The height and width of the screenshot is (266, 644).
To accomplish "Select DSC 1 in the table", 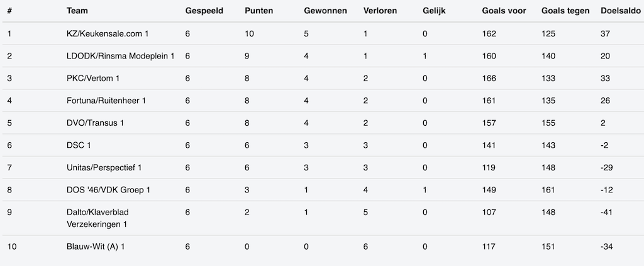I will coord(79,145).
